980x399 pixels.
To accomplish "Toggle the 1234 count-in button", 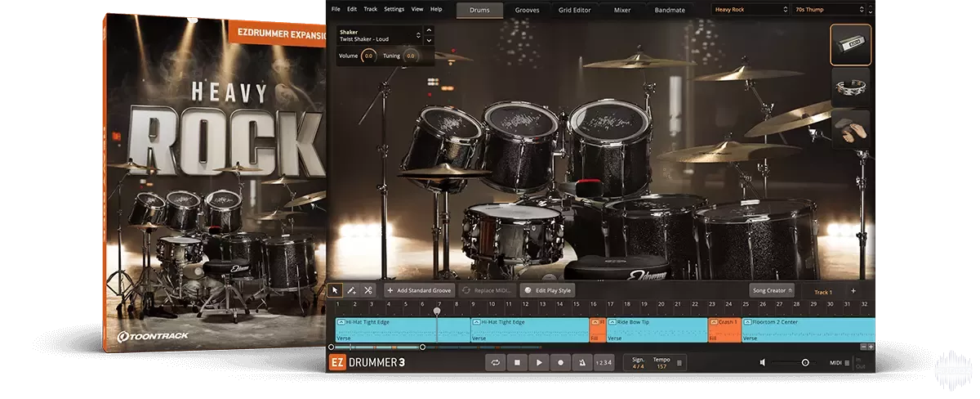I will [603, 362].
